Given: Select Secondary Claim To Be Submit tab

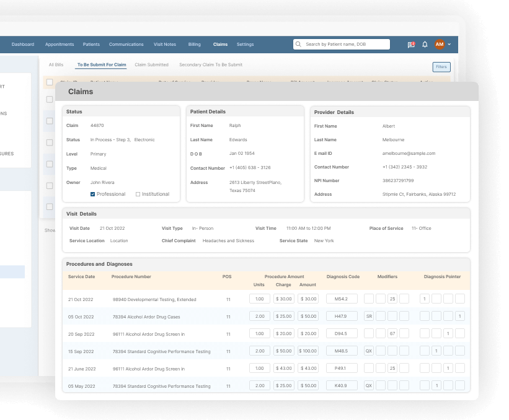Looking at the screenshot, I should (211, 64).
